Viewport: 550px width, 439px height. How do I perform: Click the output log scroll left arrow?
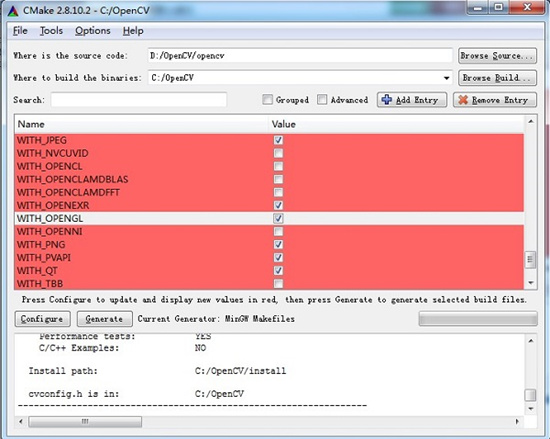(x=21, y=421)
